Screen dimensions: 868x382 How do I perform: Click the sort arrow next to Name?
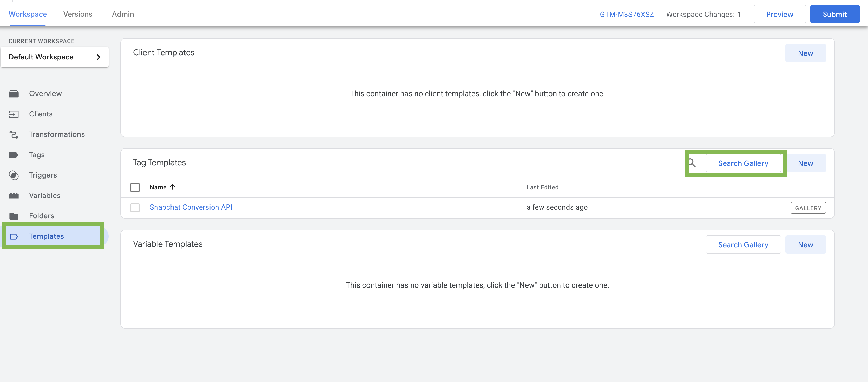tap(173, 187)
